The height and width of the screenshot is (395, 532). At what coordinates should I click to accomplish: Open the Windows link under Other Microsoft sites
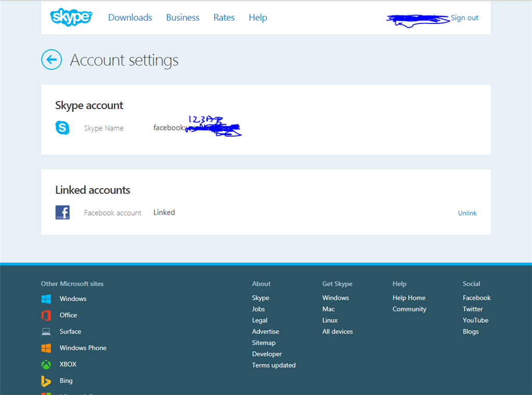pyautogui.click(x=73, y=299)
